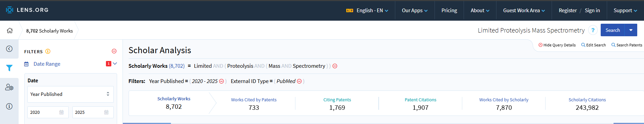Open the Guest Work Area menu

(524, 11)
